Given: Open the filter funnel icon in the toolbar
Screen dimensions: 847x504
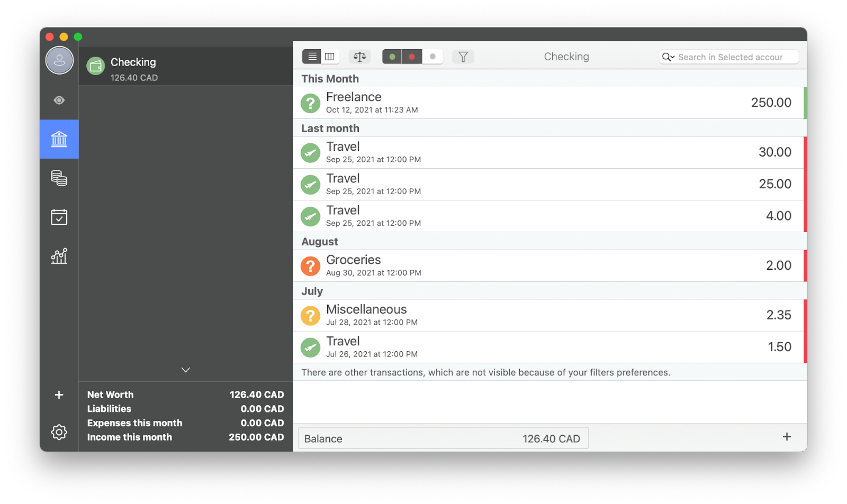Looking at the screenshot, I should 463,56.
